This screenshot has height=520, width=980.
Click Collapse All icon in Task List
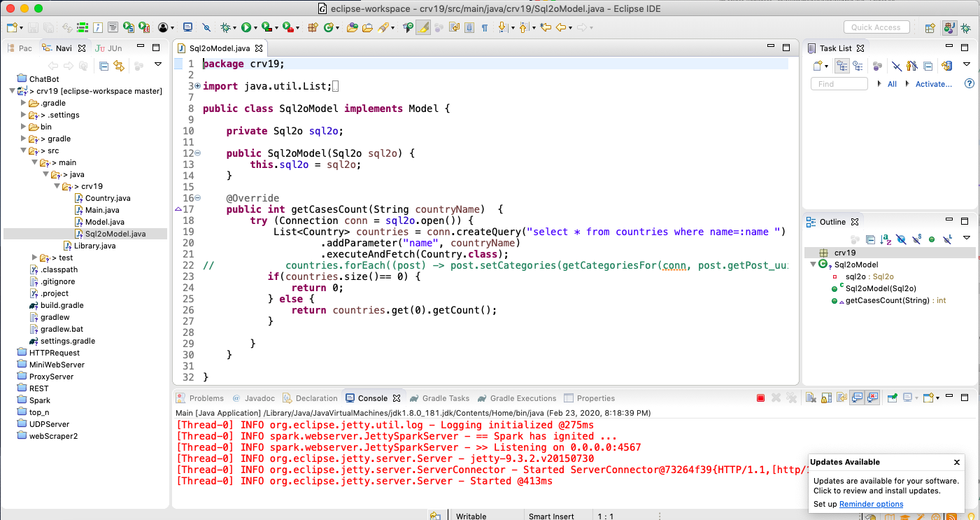click(x=928, y=66)
